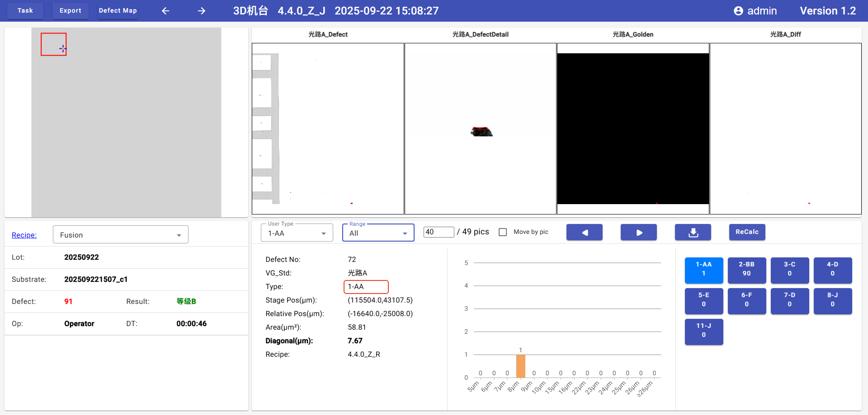Click the download image button
Screen dimensions: 868x415
693,232
